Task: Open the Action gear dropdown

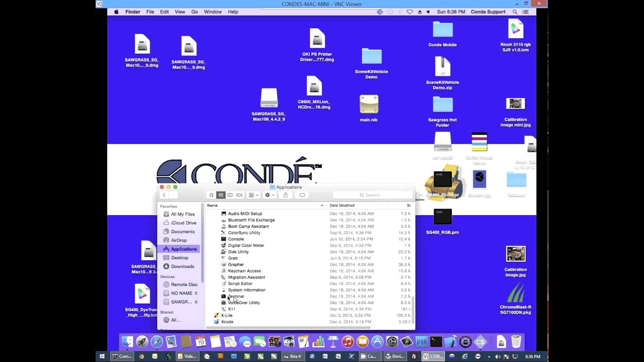Action: coord(270,195)
